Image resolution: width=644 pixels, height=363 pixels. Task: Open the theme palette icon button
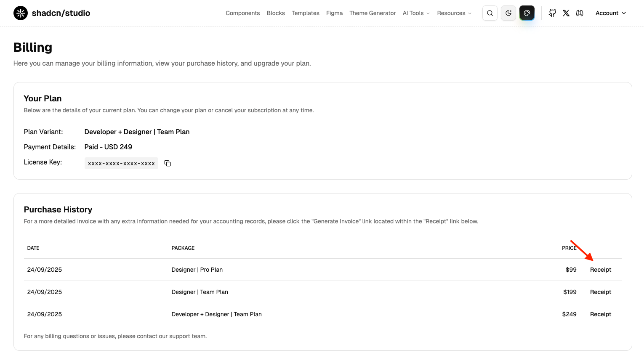tap(527, 13)
